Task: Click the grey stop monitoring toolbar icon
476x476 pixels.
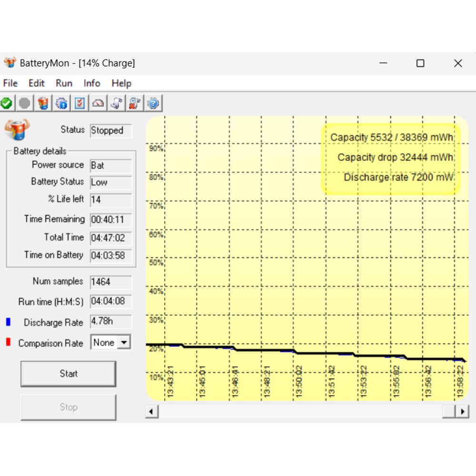Action: [25, 103]
